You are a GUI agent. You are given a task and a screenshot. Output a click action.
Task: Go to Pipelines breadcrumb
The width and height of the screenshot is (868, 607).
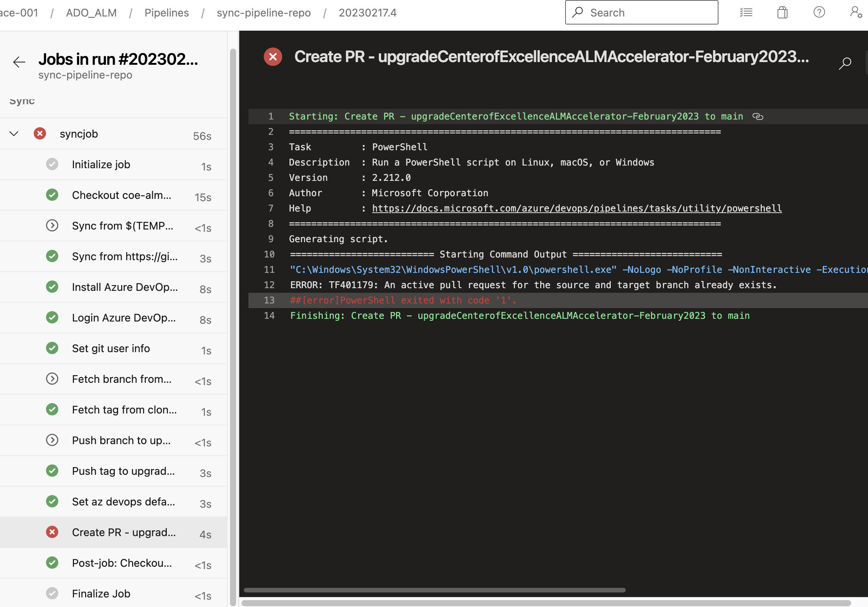[166, 13]
